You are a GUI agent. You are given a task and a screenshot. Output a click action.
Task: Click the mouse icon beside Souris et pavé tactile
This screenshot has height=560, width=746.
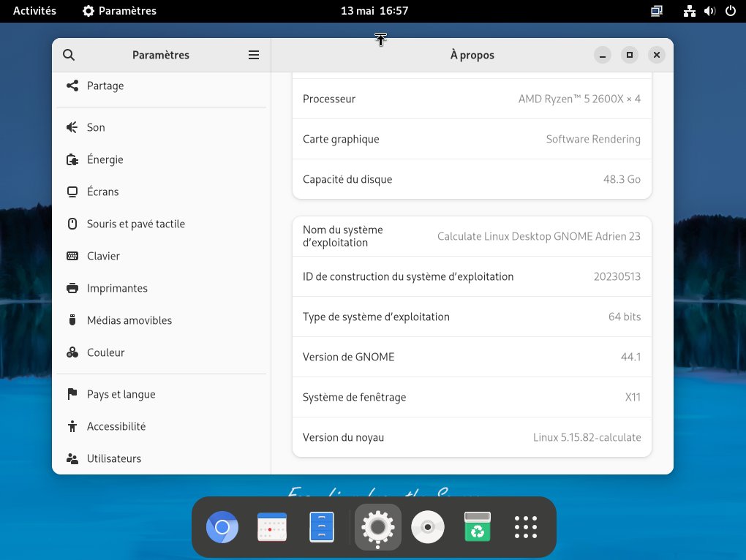click(72, 224)
